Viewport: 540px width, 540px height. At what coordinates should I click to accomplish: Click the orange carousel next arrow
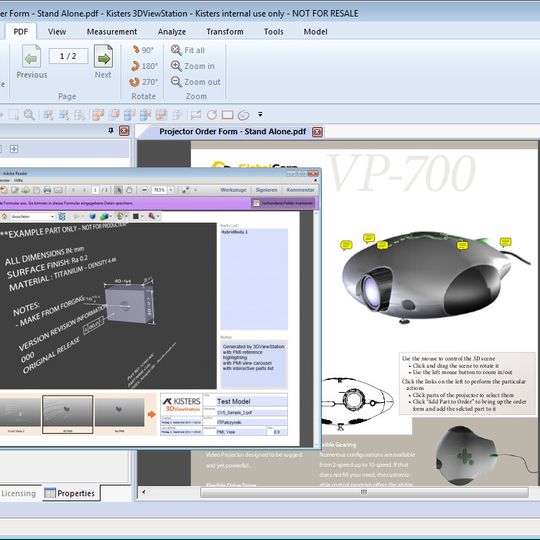(152, 414)
